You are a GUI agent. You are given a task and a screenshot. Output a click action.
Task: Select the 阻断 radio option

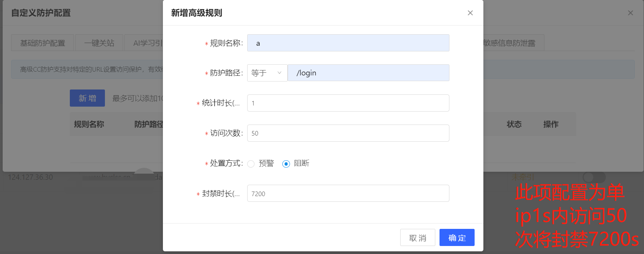click(286, 164)
